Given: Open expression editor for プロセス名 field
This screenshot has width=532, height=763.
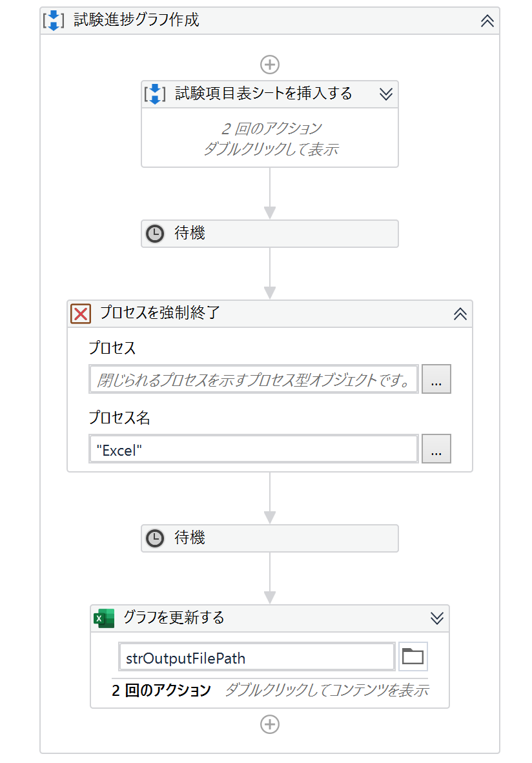Looking at the screenshot, I should click(x=436, y=449).
